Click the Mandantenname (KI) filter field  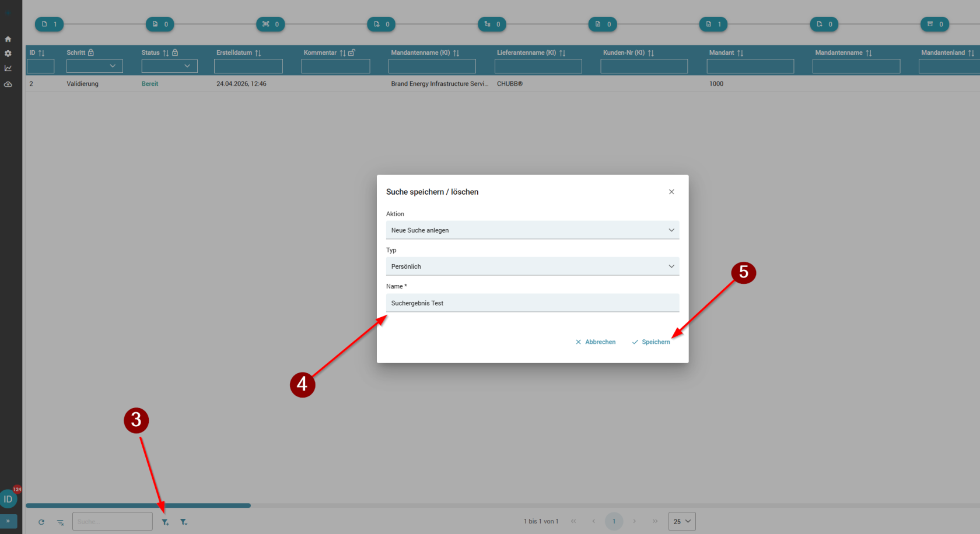pyautogui.click(x=432, y=66)
